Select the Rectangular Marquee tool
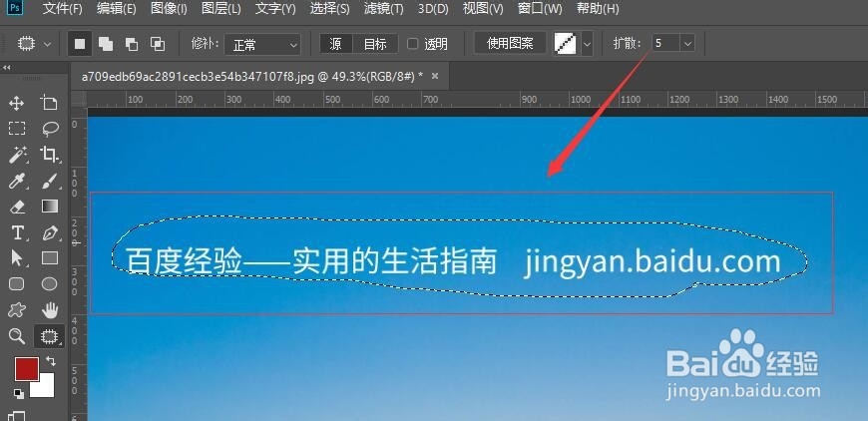 17,129
